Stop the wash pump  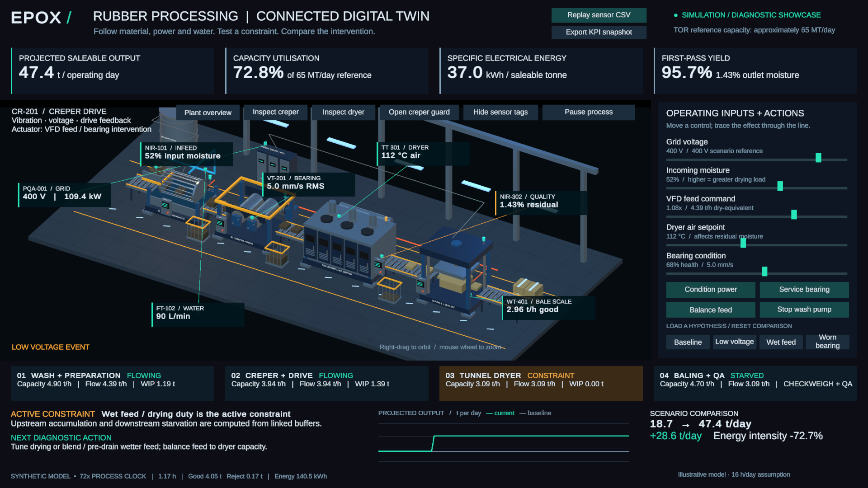pyautogui.click(x=804, y=310)
